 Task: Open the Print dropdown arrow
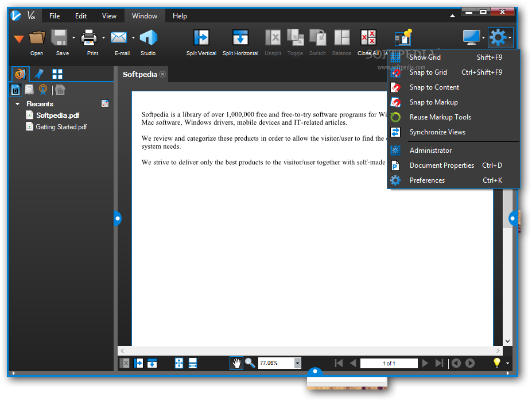click(x=103, y=38)
